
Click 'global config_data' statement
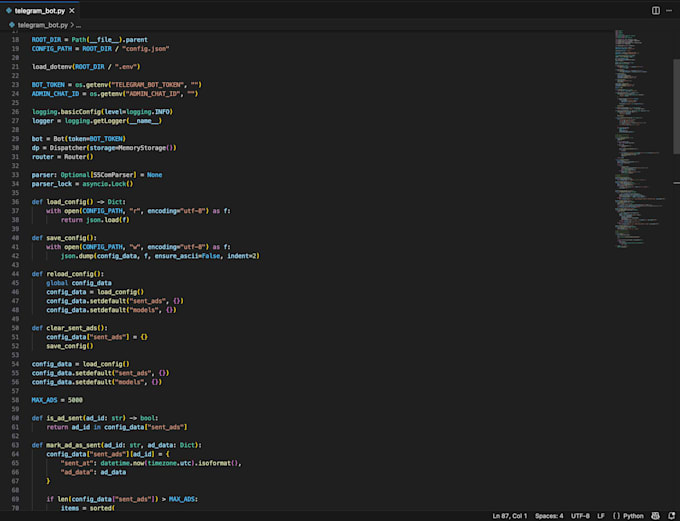79,283
